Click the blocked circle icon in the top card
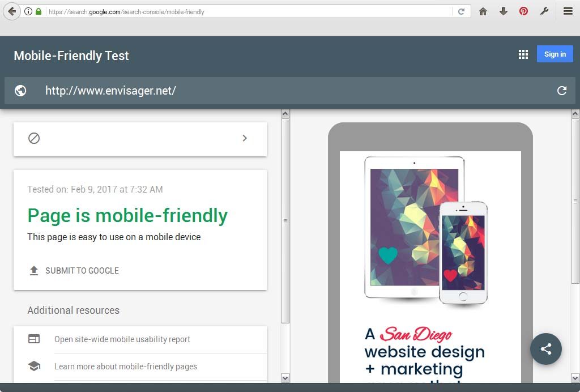Viewport: 580px width, 392px height. (34, 138)
